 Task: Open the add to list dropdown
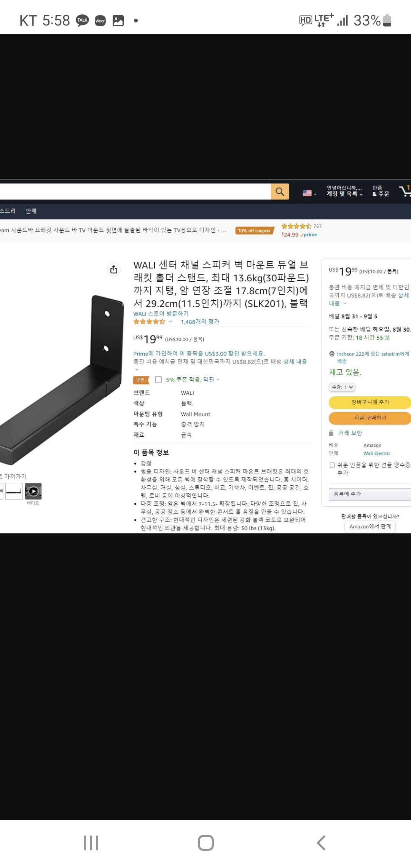tap(370, 494)
